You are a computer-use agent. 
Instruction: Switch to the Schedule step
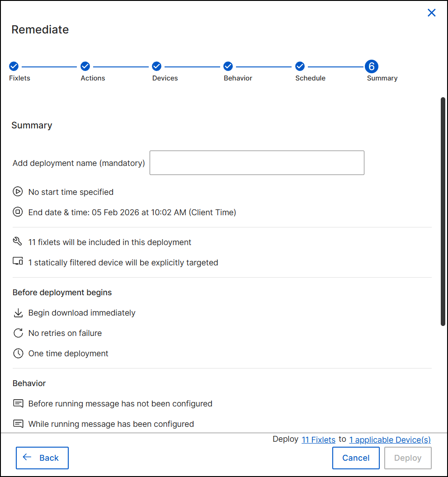click(x=300, y=66)
